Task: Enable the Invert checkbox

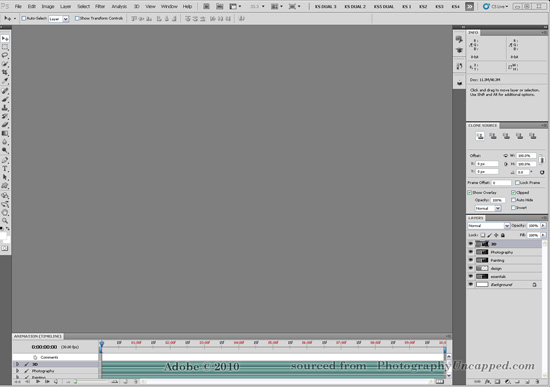Action: 514,208
